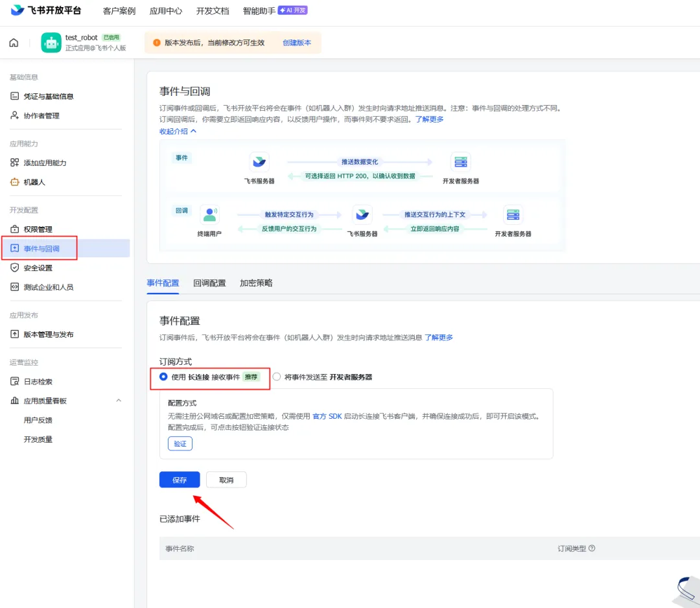Click the AI 开发 badge

point(293,10)
